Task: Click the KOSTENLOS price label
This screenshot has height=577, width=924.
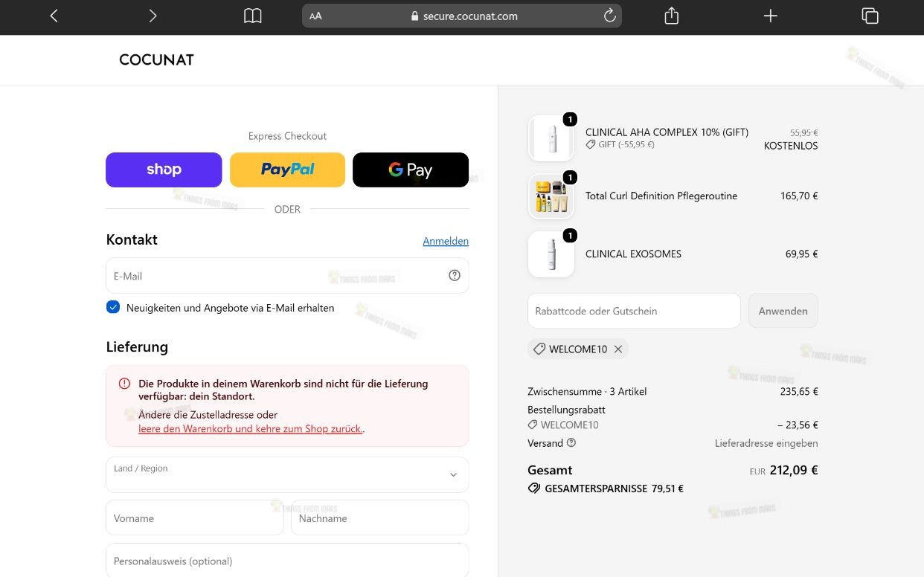Action: click(x=791, y=146)
